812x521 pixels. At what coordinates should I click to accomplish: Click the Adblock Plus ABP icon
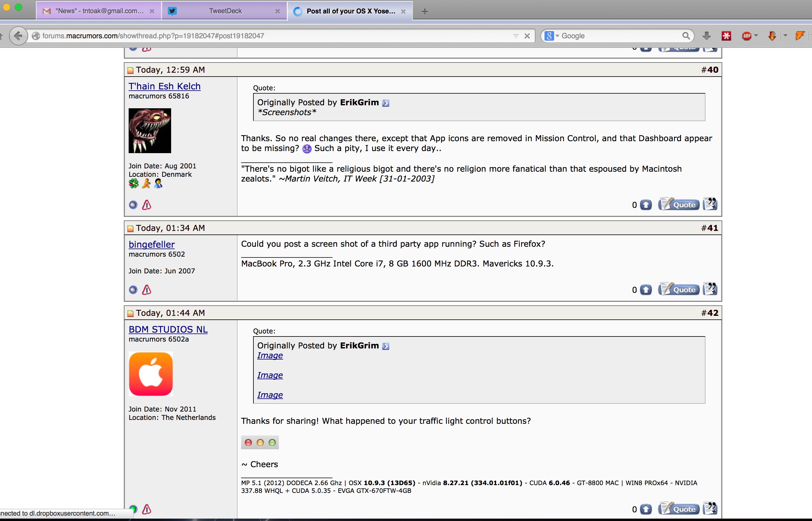746,36
